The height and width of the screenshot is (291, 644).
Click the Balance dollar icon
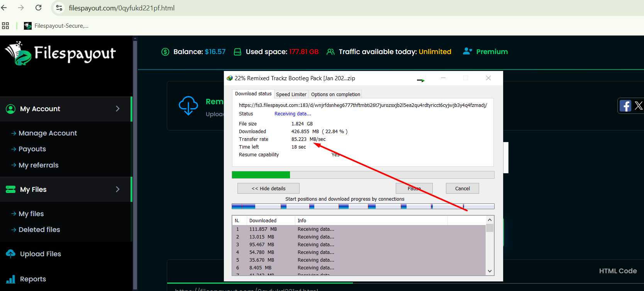point(165,52)
